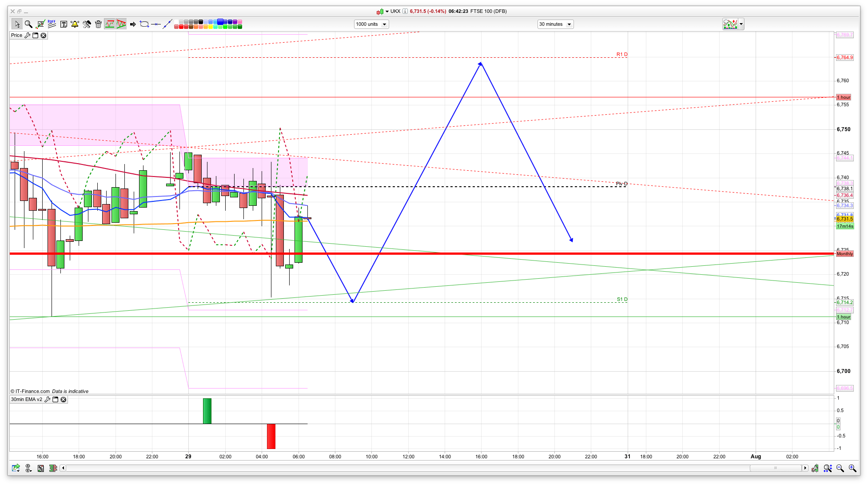Click the Price panel label

[16, 35]
